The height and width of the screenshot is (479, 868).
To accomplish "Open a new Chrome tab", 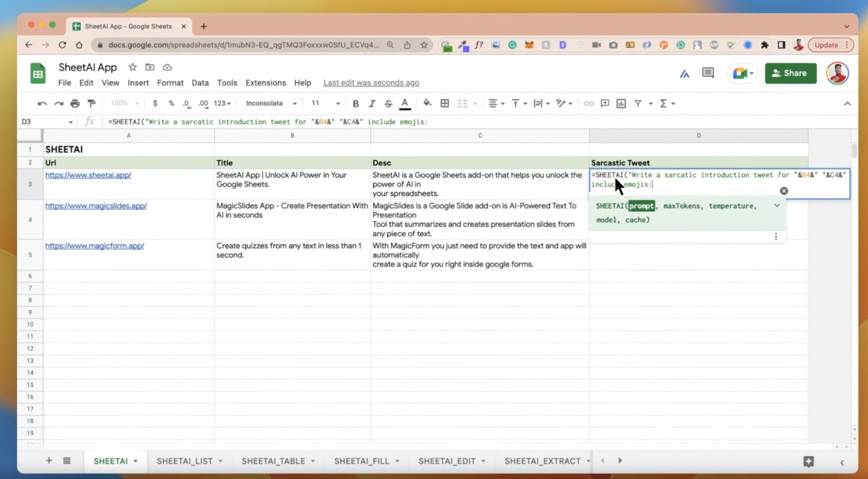I will point(204,26).
